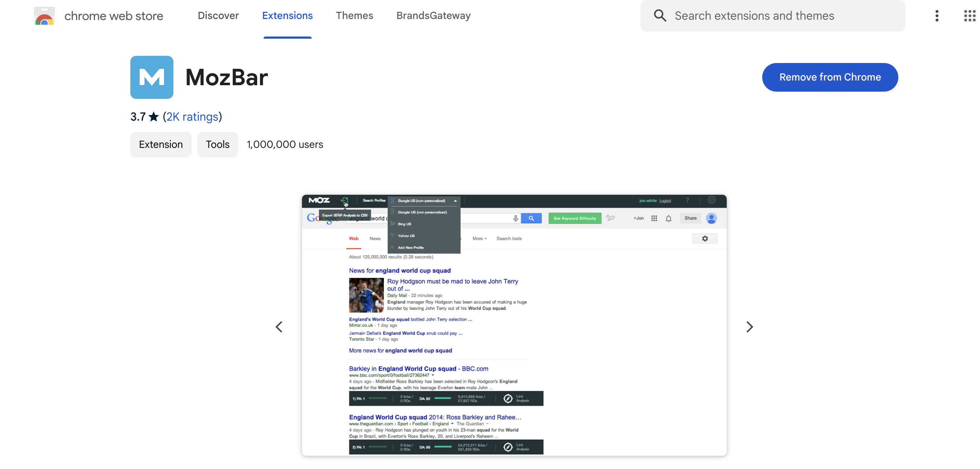Click the search magnifier icon
This screenshot has width=980, height=469.
click(x=660, y=16)
